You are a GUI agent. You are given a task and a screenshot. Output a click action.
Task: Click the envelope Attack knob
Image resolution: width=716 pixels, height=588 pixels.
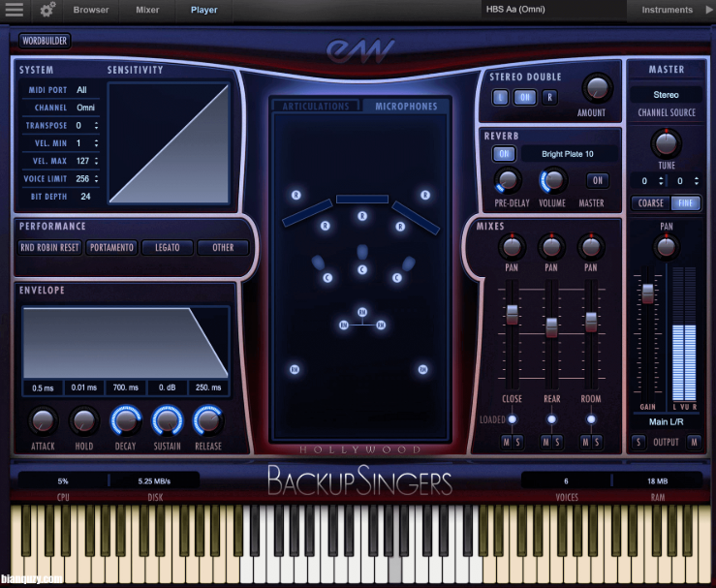pyautogui.click(x=43, y=420)
